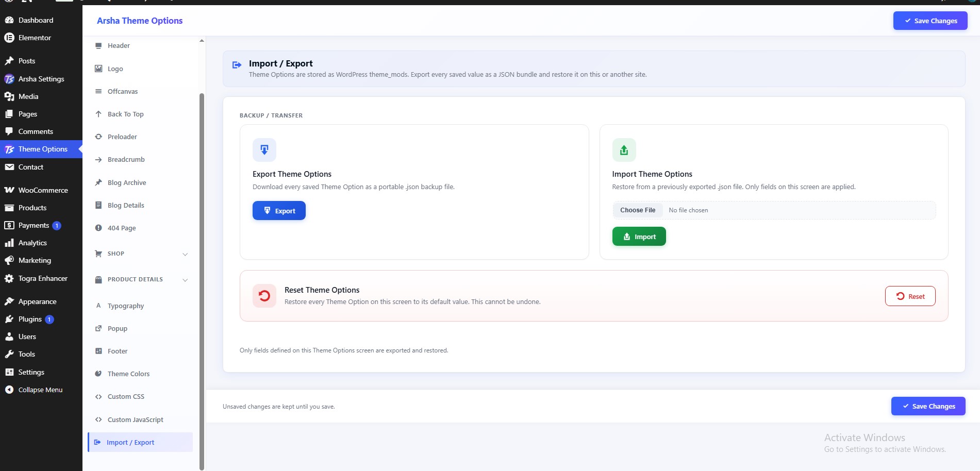Image resolution: width=980 pixels, height=471 pixels.
Task: Expand the PRODUCT DETAILS section chevron
Action: [x=185, y=280]
